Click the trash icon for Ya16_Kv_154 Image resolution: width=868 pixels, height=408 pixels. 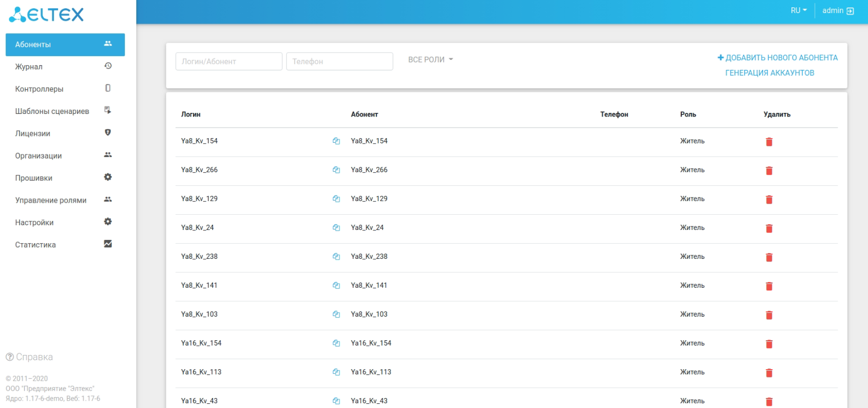point(769,344)
